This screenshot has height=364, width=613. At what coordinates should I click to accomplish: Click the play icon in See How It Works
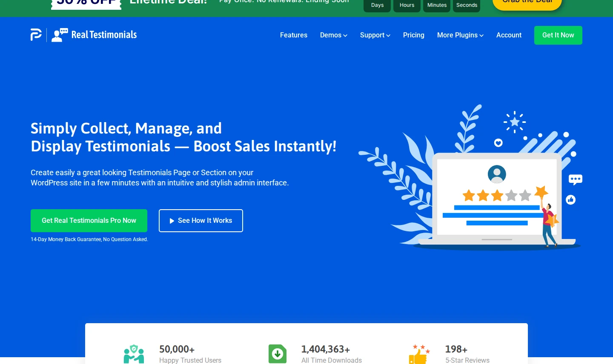[172, 221]
